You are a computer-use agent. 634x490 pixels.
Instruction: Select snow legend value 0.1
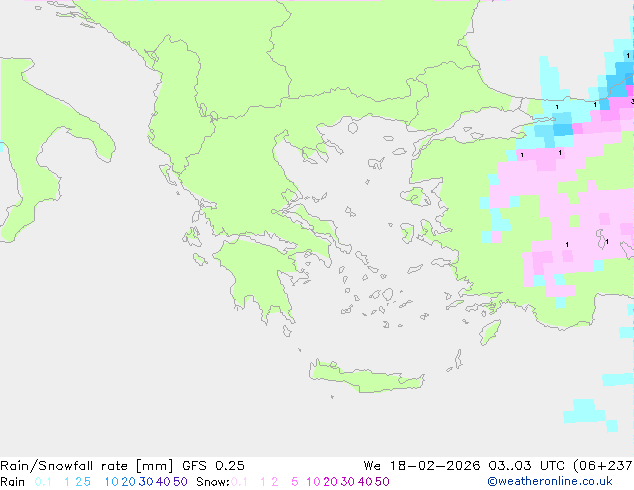pyautogui.click(x=239, y=482)
